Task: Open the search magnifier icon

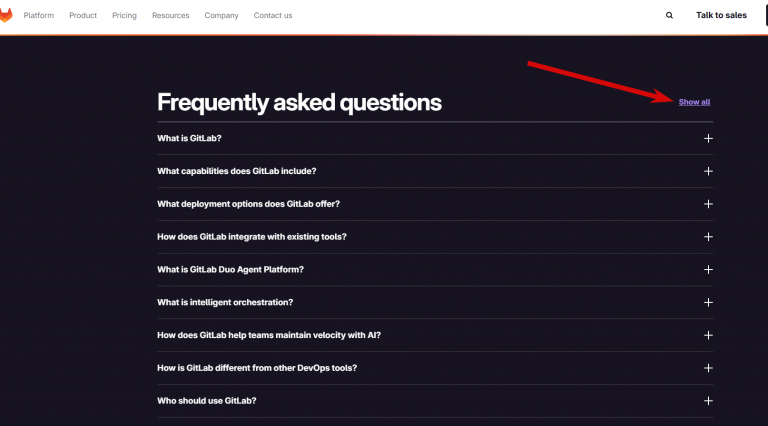Action: (x=669, y=16)
